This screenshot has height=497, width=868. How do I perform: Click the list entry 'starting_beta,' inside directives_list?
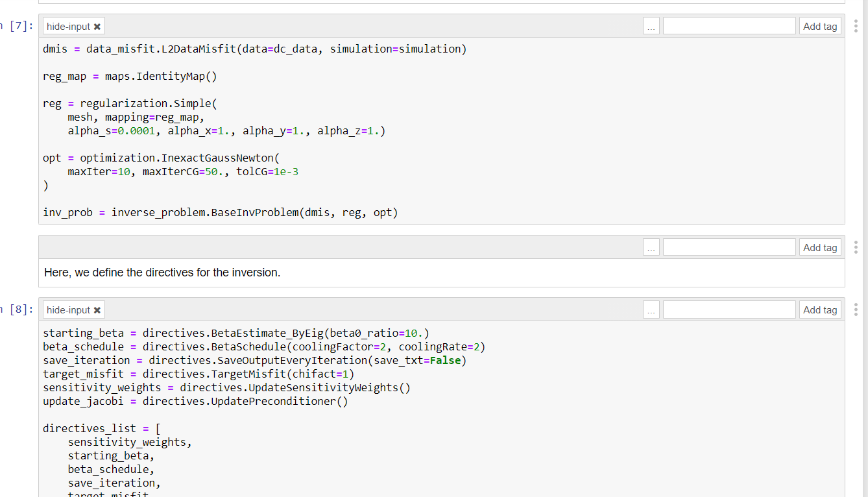111,456
